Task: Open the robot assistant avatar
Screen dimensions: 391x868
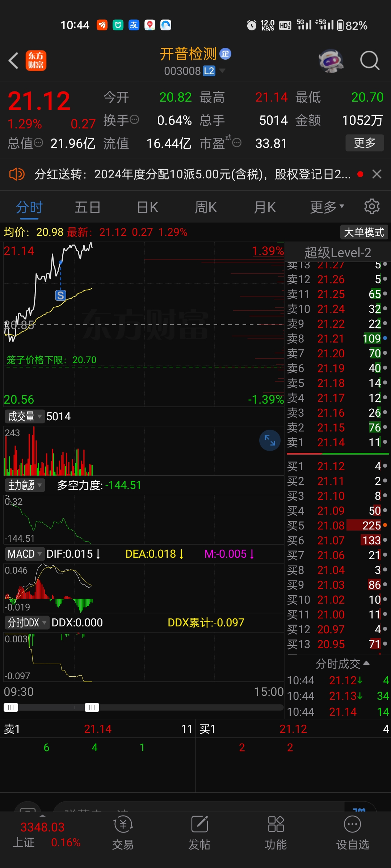Action: coord(331,60)
